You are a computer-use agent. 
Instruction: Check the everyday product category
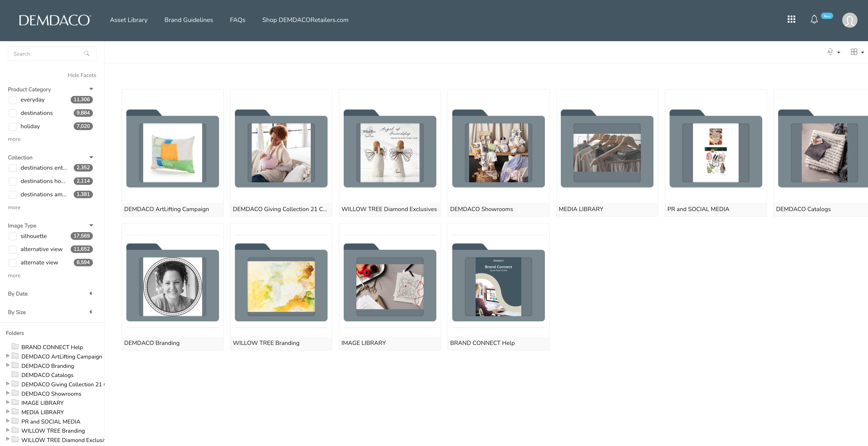pyautogui.click(x=12, y=100)
